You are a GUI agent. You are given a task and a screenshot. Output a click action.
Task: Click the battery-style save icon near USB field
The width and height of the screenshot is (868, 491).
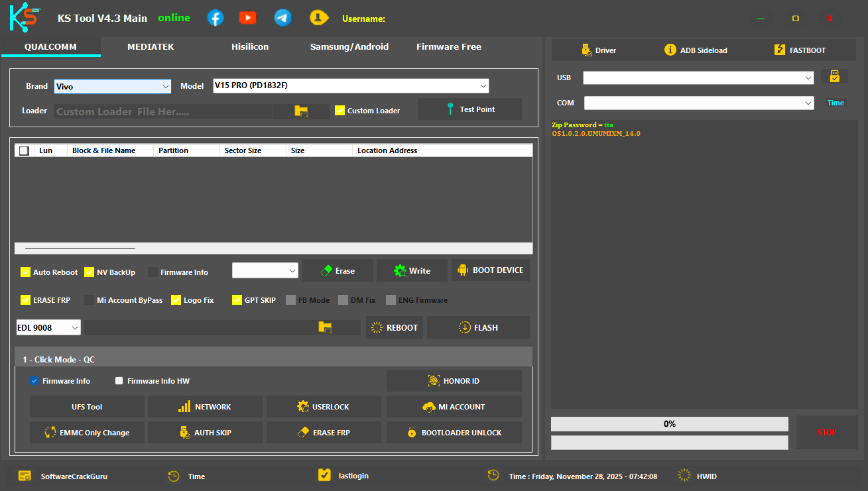834,76
